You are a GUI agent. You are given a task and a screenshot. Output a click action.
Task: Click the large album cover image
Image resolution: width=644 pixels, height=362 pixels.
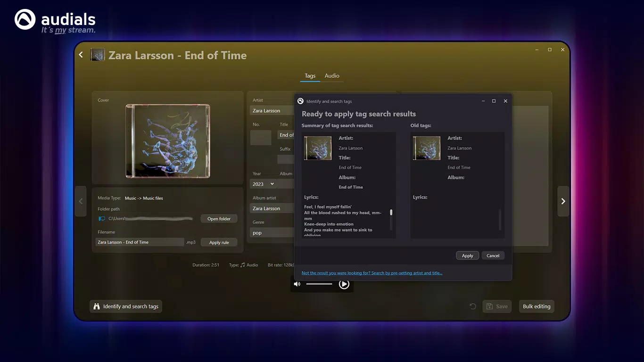coord(168,141)
